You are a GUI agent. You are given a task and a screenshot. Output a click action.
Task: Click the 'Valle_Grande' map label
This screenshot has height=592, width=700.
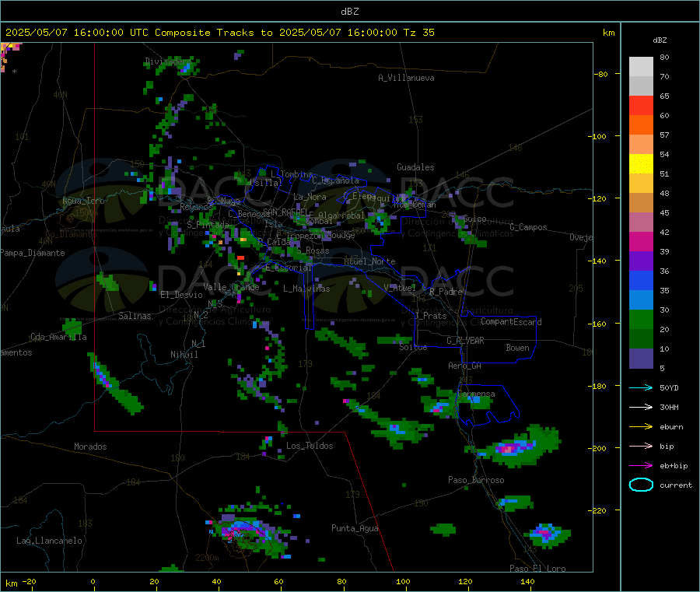click(231, 287)
